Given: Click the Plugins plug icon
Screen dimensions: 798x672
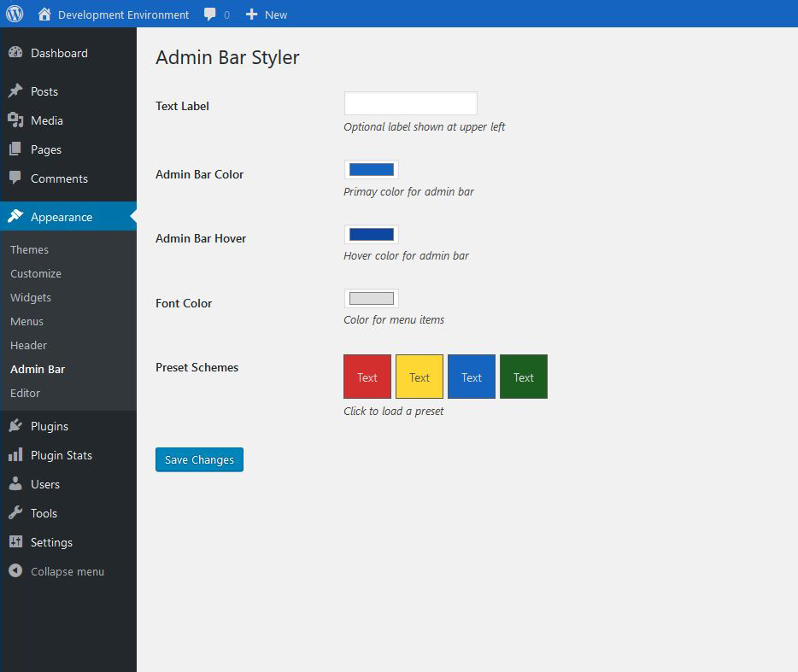Looking at the screenshot, I should (x=15, y=426).
